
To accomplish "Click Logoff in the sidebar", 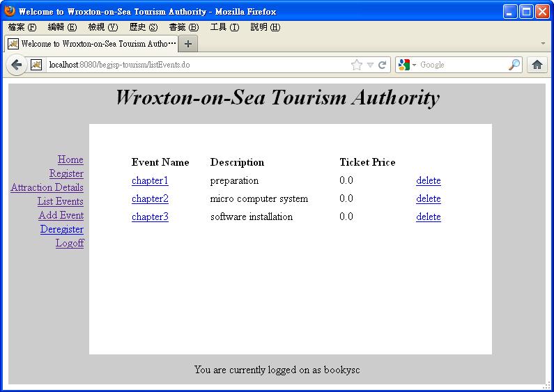I will point(70,243).
